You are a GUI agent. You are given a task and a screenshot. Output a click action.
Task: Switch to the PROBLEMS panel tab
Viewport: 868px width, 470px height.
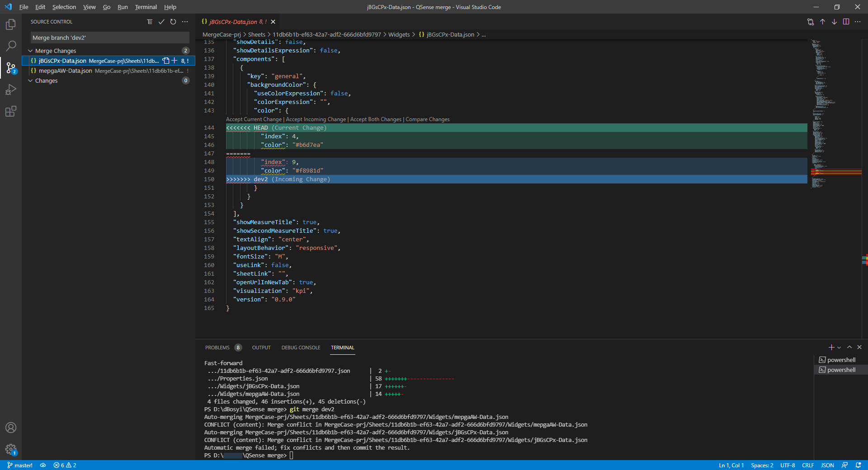tap(217, 348)
